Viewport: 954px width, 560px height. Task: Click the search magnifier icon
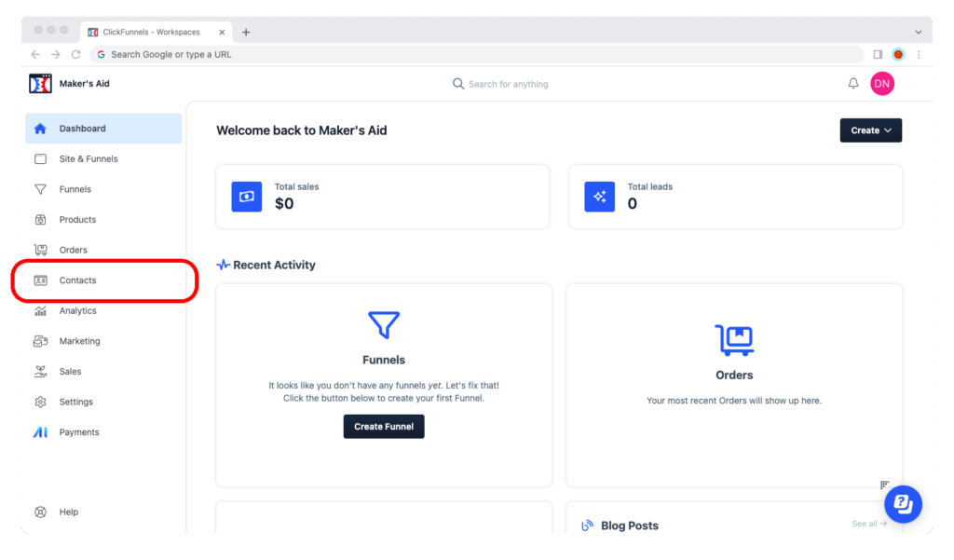click(x=458, y=83)
